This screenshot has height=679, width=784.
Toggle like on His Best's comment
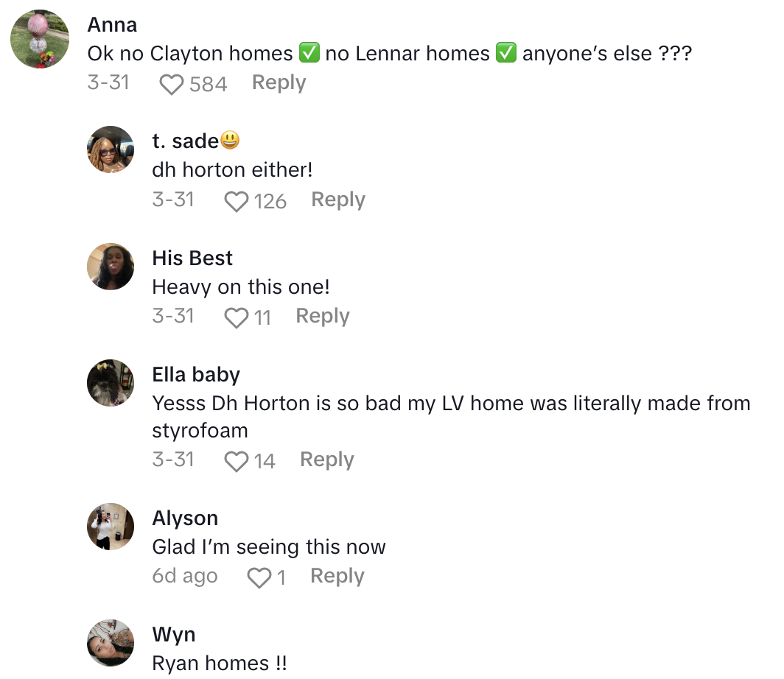237,317
